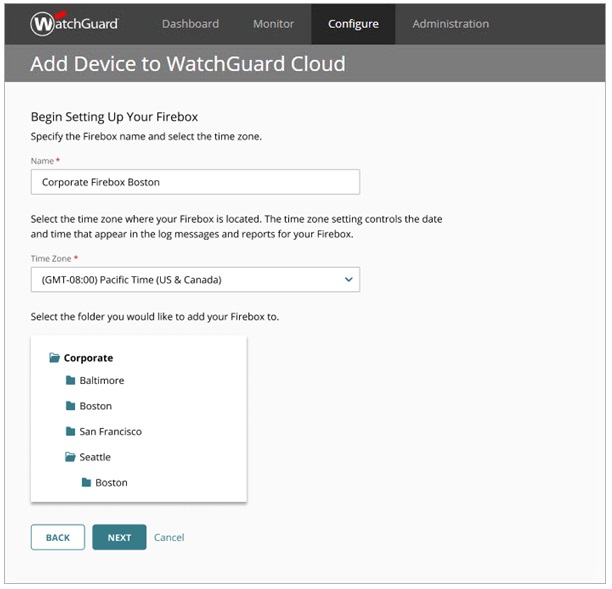Image resolution: width=612 pixels, height=589 pixels.
Task: Select the Baltimore folder label
Action: pyautogui.click(x=102, y=381)
